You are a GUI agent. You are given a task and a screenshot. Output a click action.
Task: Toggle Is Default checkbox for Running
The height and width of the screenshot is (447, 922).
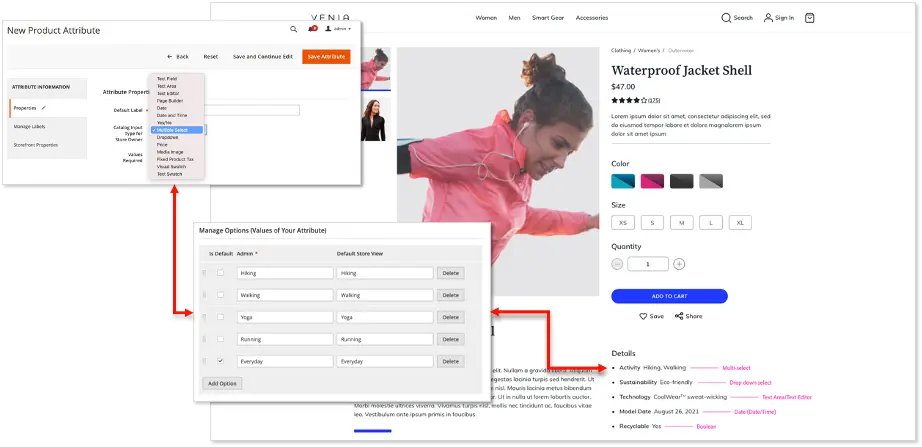(x=221, y=339)
